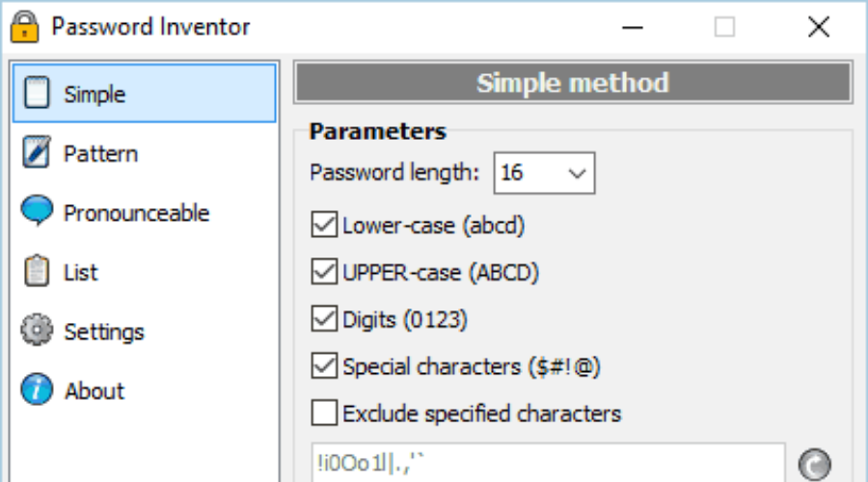
Task: Click the reset excluded characters round icon
Action: [814, 465]
